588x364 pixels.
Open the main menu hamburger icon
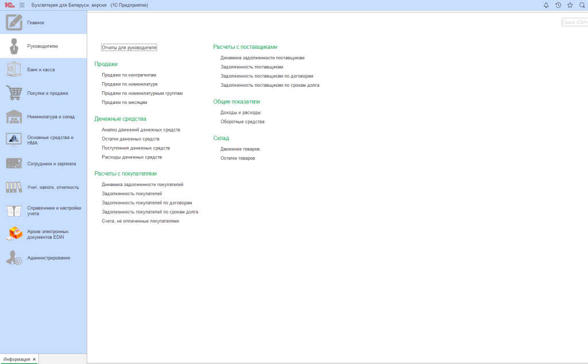coord(22,5)
